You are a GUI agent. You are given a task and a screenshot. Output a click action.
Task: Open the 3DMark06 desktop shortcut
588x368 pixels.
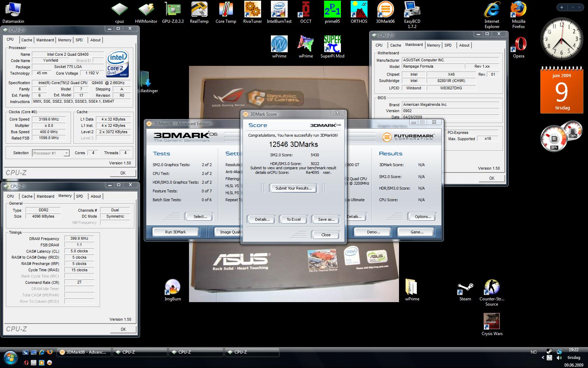pos(385,13)
